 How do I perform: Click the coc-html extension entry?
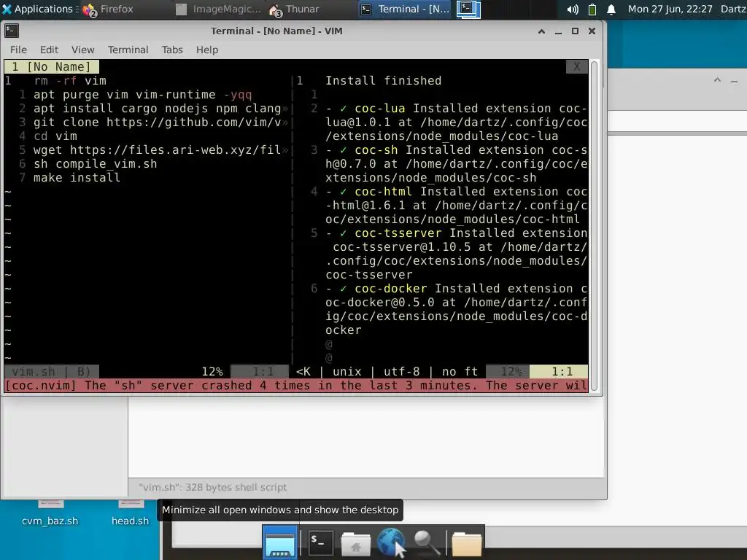(457, 205)
